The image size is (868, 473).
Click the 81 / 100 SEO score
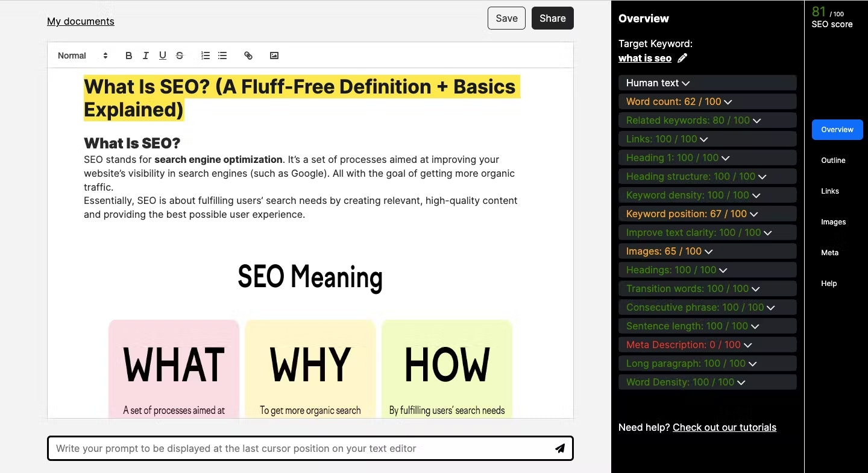[832, 17]
